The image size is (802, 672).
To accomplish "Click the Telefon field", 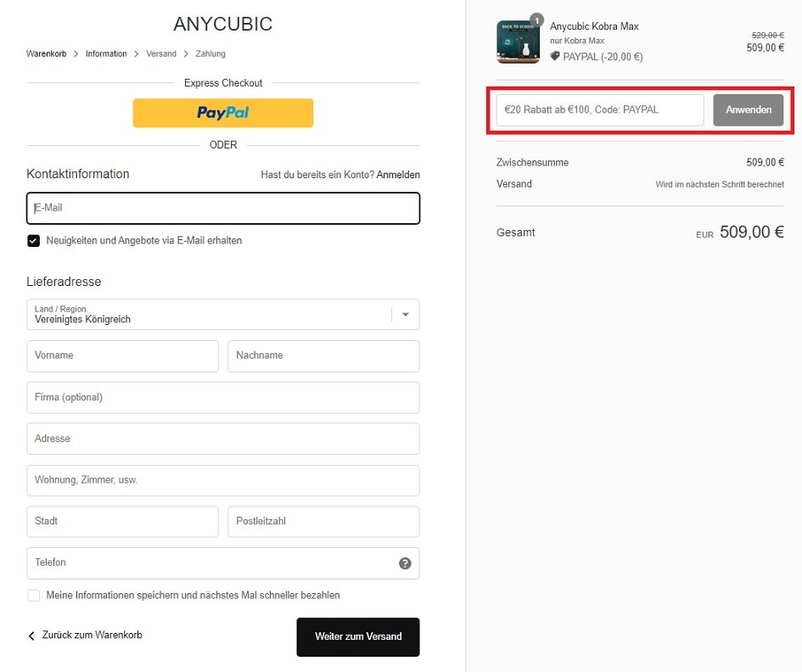I will click(223, 563).
